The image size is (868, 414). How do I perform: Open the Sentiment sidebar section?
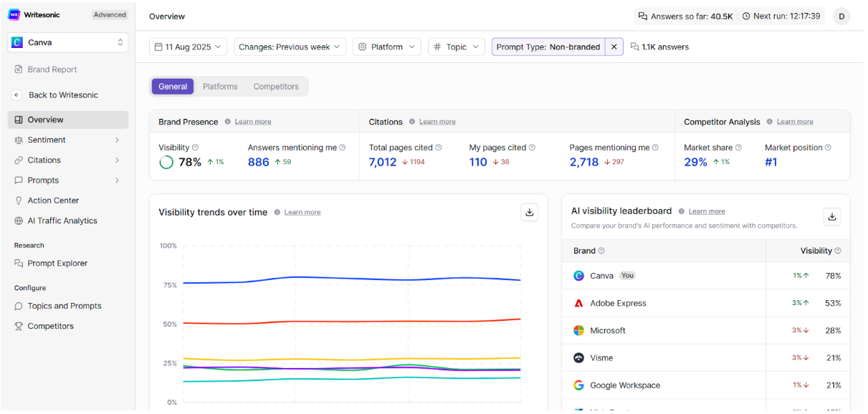click(x=47, y=140)
